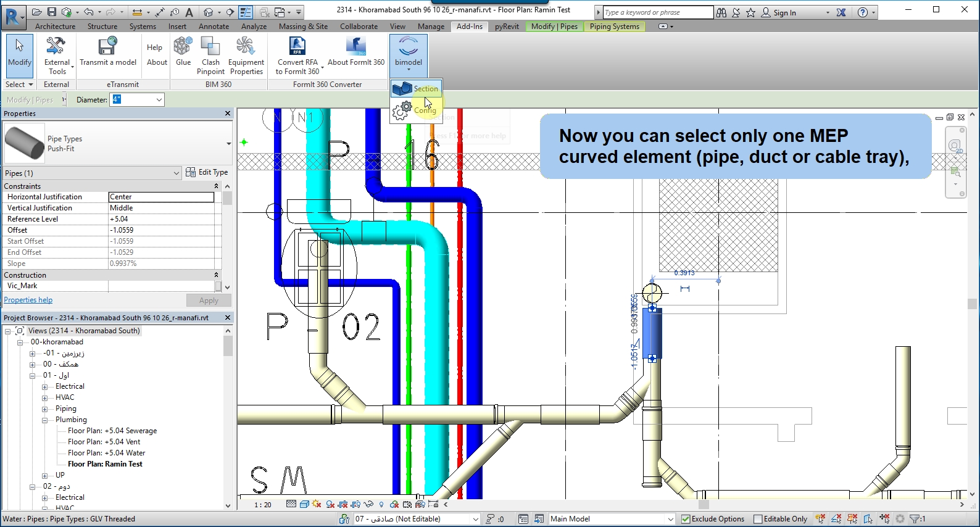Collapse the Plumbing tree node
980x527 pixels.
(45, 420)
